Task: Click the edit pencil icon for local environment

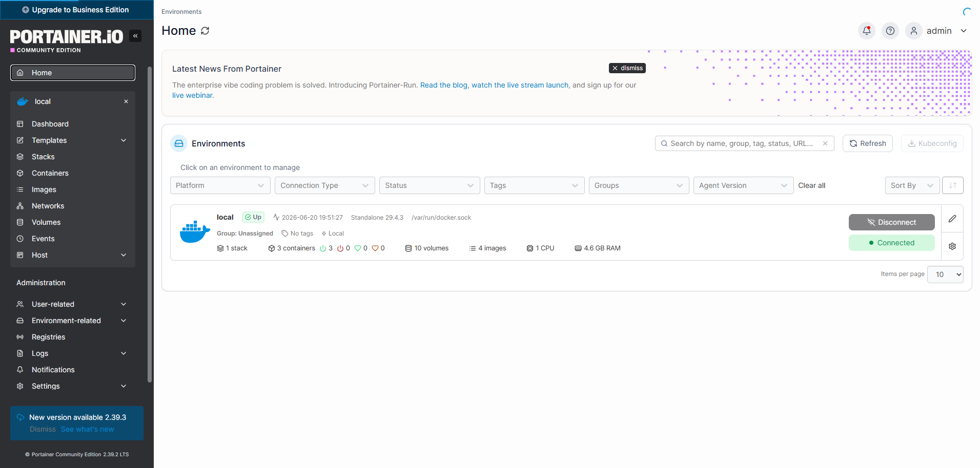Action: 952,219
